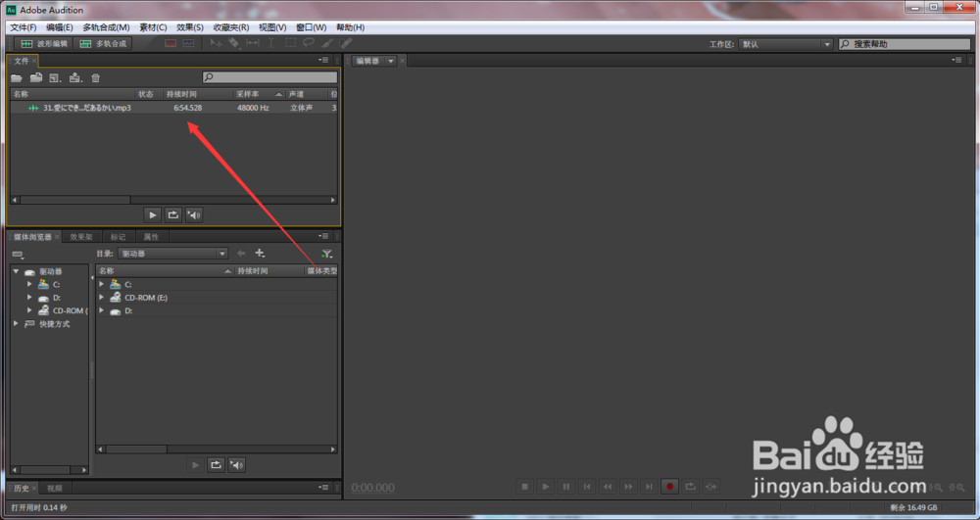Select the Razor cut tool
Screen dimensions: 980x520
click(234, 43)
